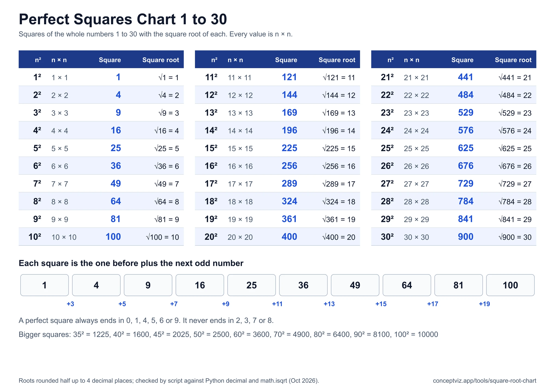Click the +3 increment label
Screen dimensions: 555x392
(x=70, y=304)
